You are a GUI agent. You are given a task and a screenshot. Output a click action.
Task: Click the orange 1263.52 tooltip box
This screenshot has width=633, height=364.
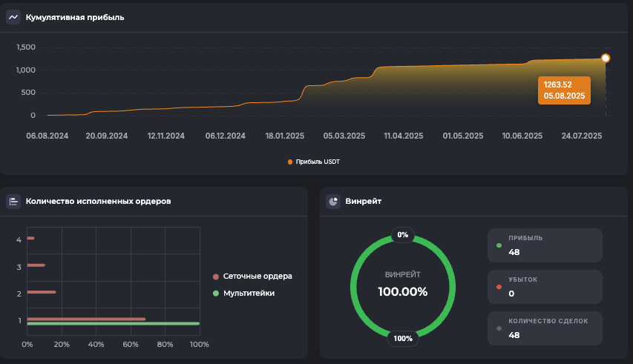[x=564, y=90]
